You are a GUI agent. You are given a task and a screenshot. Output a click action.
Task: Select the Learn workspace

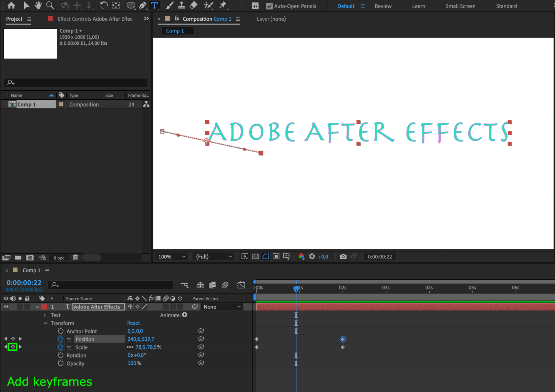pyautogui.click(x=418, y=6)
